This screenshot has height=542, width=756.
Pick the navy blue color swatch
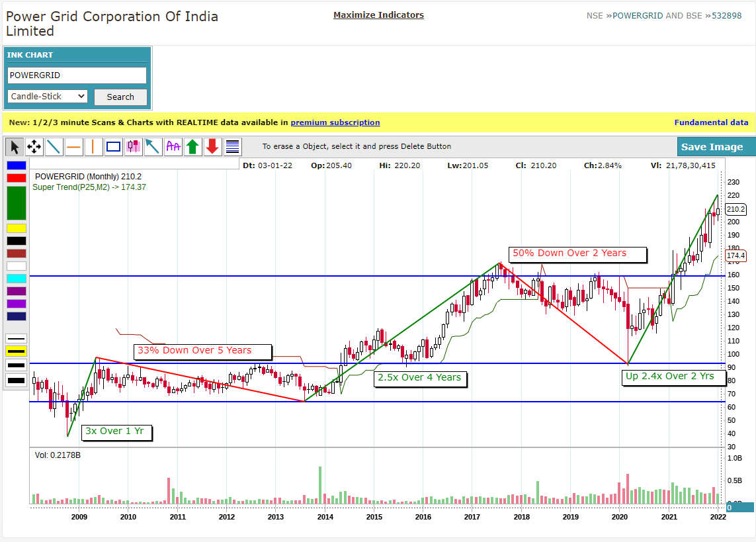17,316
